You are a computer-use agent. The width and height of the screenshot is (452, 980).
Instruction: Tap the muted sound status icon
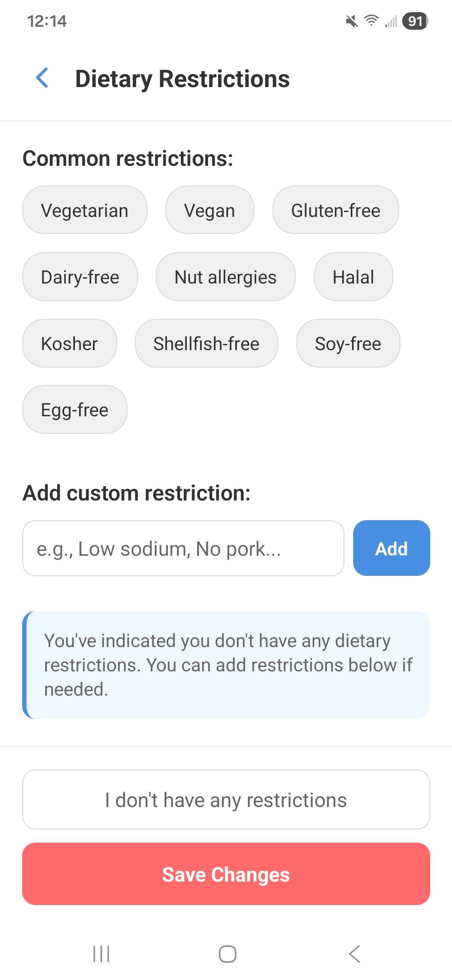pyautogui.click(x=352, y=21)
